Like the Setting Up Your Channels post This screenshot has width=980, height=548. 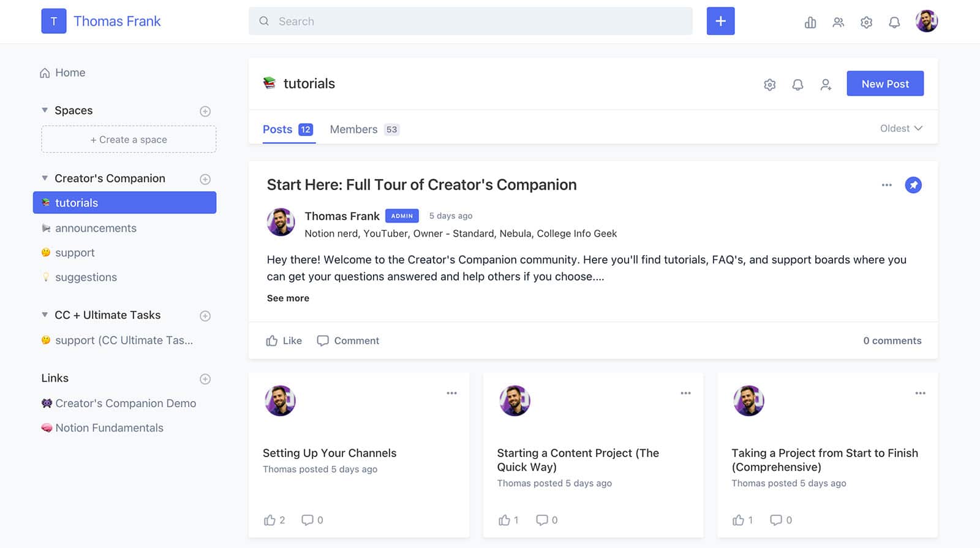(x=269, y=520)
